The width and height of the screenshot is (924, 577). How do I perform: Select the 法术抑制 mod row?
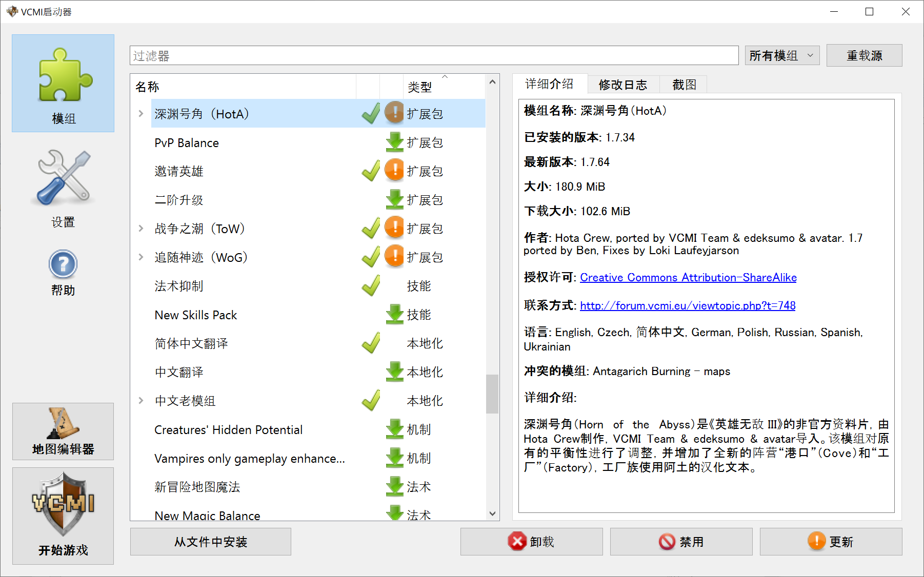point(308,286)
